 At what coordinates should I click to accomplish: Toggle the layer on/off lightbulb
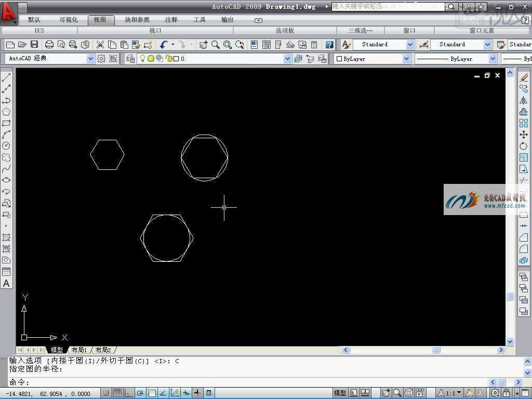(x=142, y=58)
